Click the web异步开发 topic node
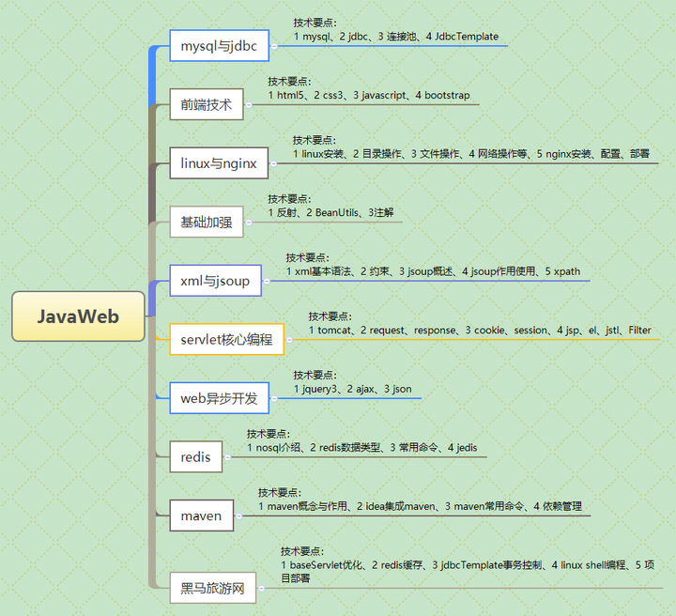Screen dimensions: 676x616 click(x=219, y=398)
